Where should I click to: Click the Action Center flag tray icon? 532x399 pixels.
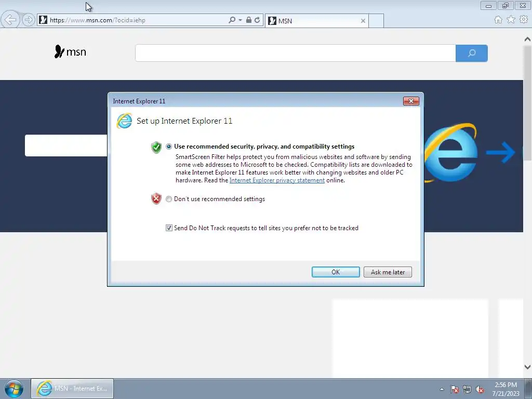[x=455, y=389]
